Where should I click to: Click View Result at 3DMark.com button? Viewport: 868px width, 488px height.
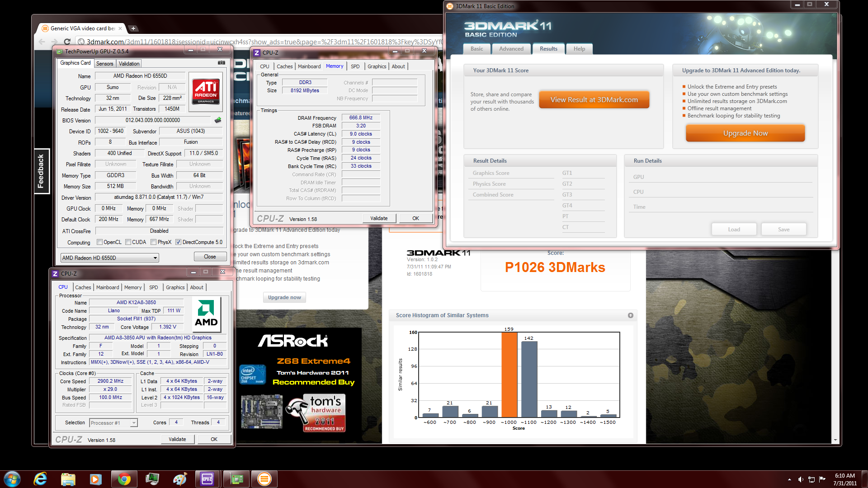pos(594,100)
